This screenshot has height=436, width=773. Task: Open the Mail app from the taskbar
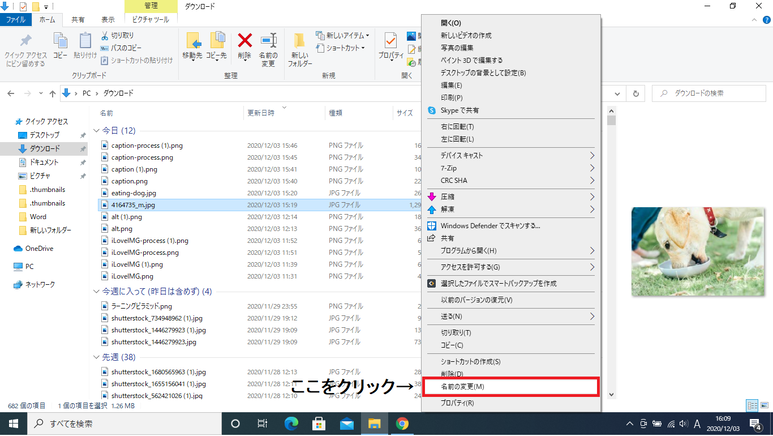(x=347, y=424)
